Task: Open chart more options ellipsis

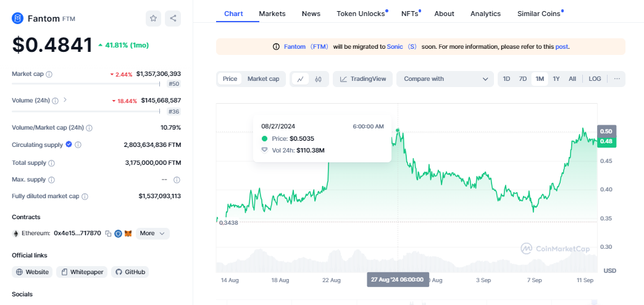Action: (617, 79)
